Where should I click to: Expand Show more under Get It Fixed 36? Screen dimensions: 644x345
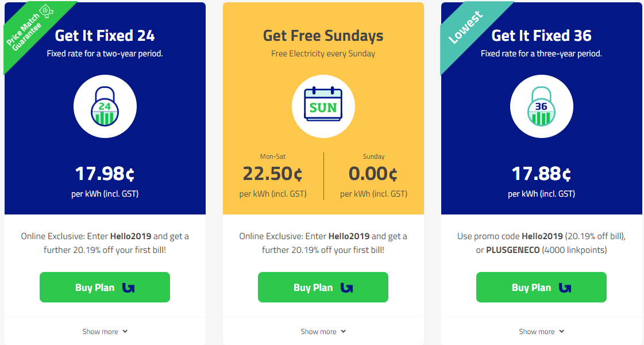[541, 331]
